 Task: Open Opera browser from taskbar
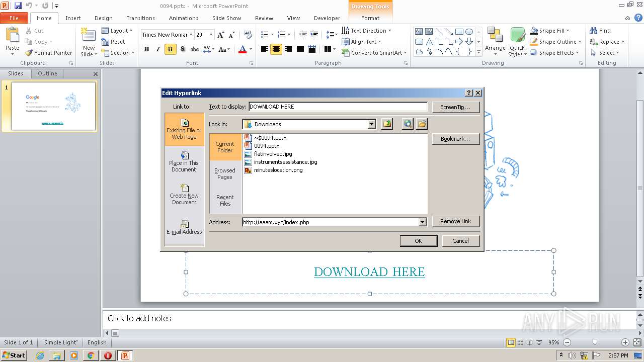(108, 355)
